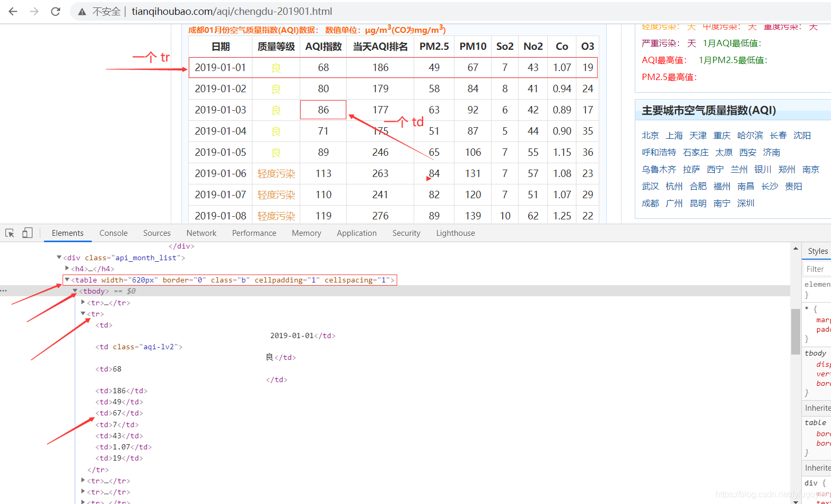The image size is (831, 504).
Task: Activate the inspect element picker icon
Action: (10, 233)
